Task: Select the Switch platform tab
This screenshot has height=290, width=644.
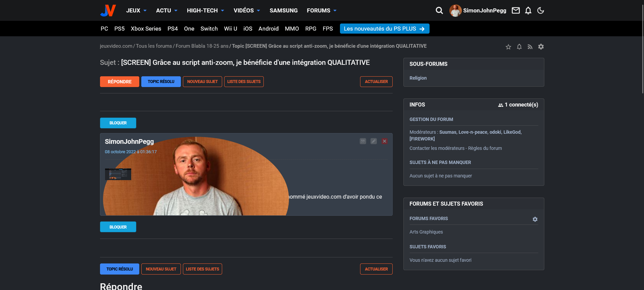Action: coord(209,29)
